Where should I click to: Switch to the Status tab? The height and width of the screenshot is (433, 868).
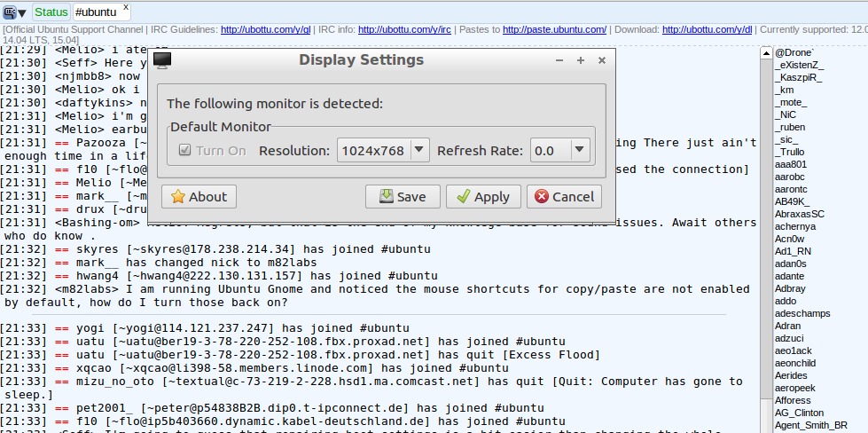[x=51, y=12]
